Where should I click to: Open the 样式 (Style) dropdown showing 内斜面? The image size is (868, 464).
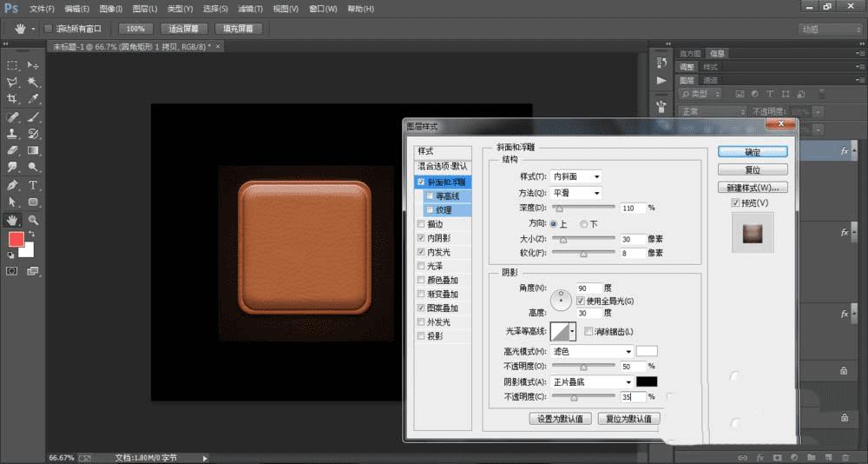(576, 176)
